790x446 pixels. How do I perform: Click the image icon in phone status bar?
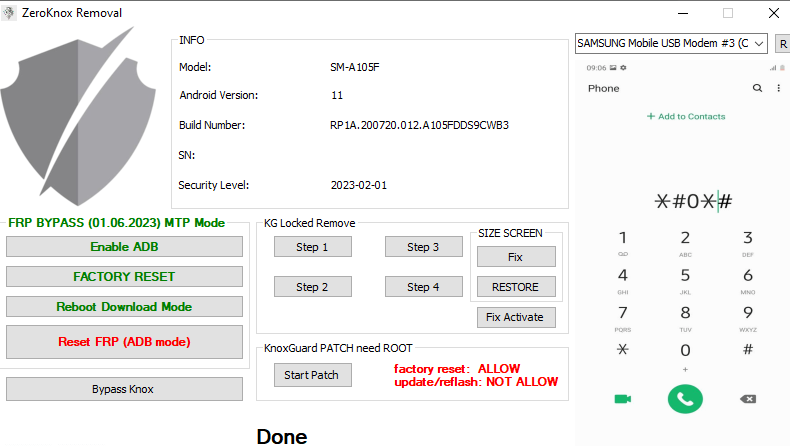pyautogui.click(x=613, y=68)
